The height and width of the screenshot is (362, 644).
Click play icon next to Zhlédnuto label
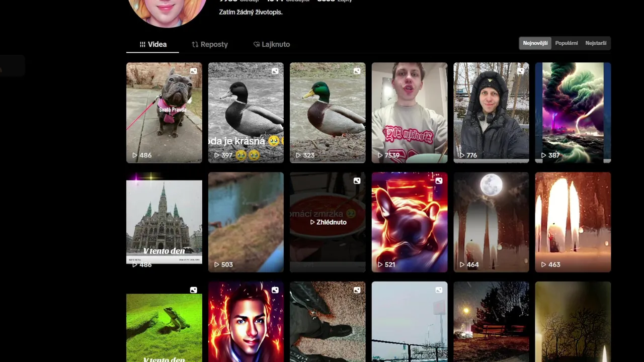point(312,222)
